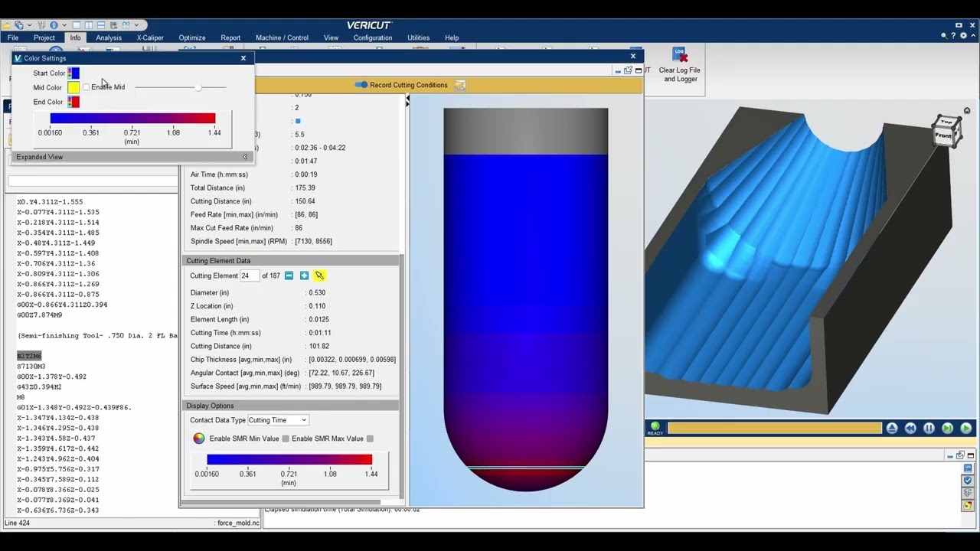Click the log file icon in logger sidebar

click(x=968, y=468)
